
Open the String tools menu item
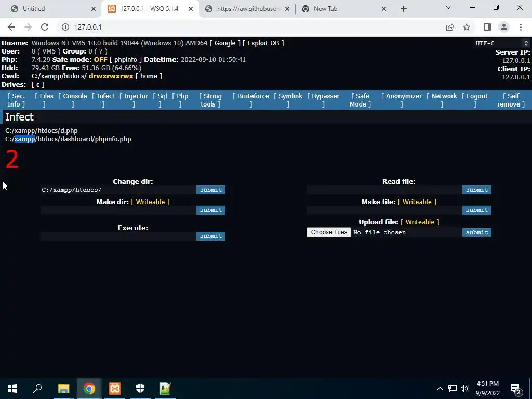tap(210, 100)
